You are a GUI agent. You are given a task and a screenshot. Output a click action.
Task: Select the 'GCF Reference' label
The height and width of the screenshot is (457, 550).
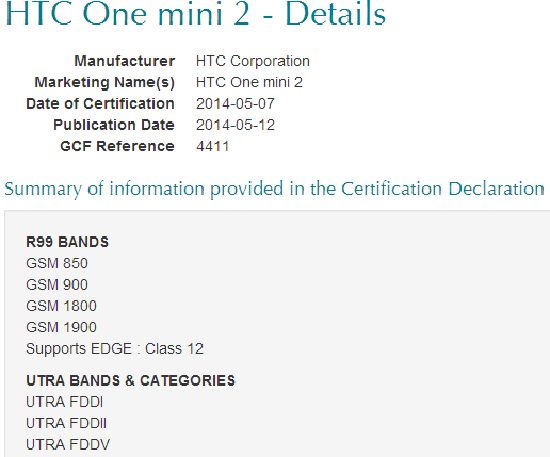[x=117, y=146]
